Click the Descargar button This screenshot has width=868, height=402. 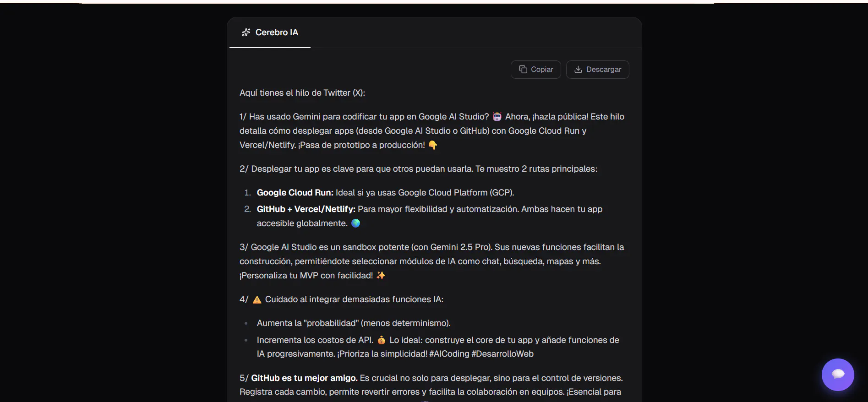pyautogui.click(x=598, y=70)
